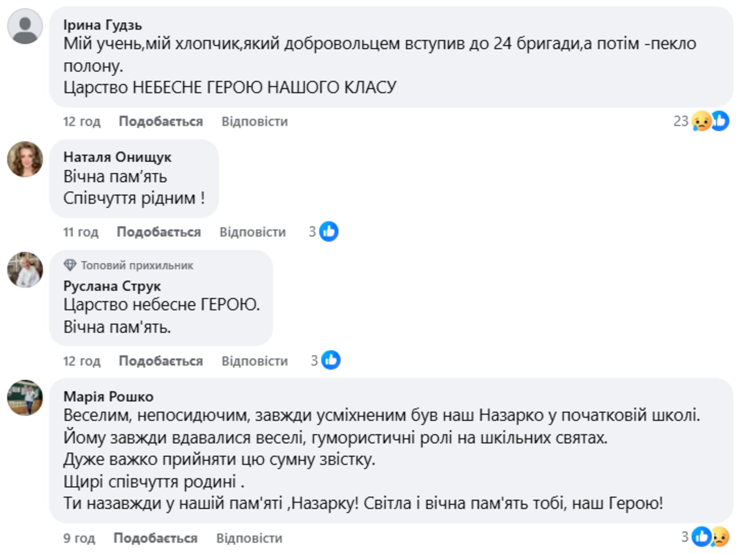This screenshot has height=554, width=756.
Task: Click 9 год timestamp on last comment
Action: click(79, 538)
